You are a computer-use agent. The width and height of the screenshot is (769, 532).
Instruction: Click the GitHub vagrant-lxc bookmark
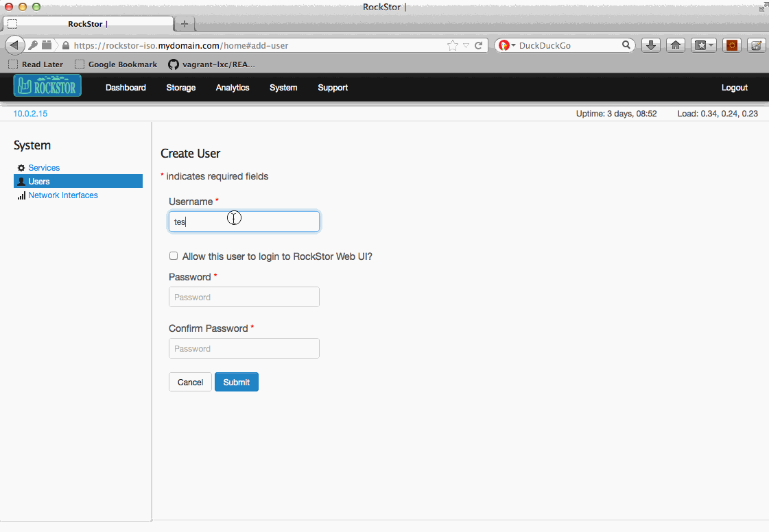pos(211,64)
